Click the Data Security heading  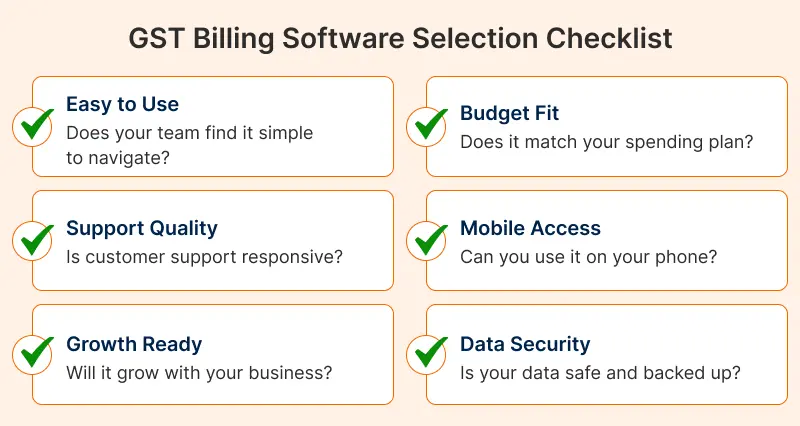pyautogui.click(x=525, y=344)
